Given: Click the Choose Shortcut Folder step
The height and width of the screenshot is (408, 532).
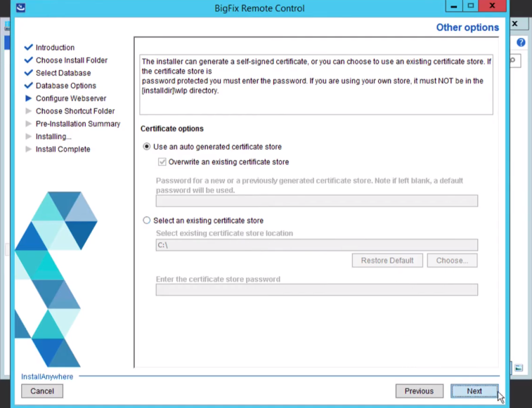Looking at the screenshot, I should pyautogui.click(x=75, y=111).
